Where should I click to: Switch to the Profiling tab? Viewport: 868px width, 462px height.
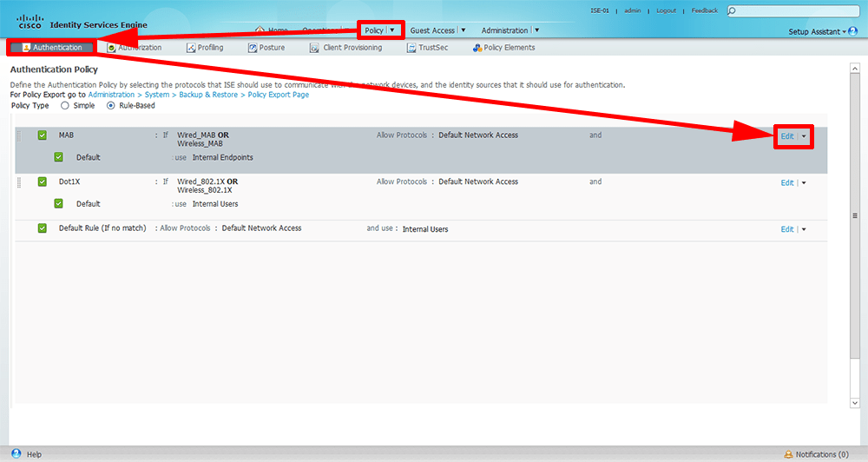tap(210, 48)
